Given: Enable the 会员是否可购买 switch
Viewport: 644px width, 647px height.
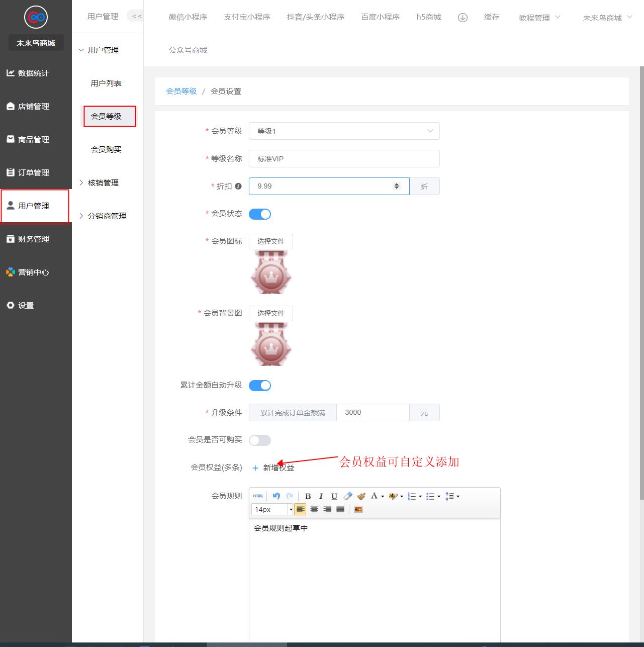Looking at the screenshot, I should click(260, 440).
